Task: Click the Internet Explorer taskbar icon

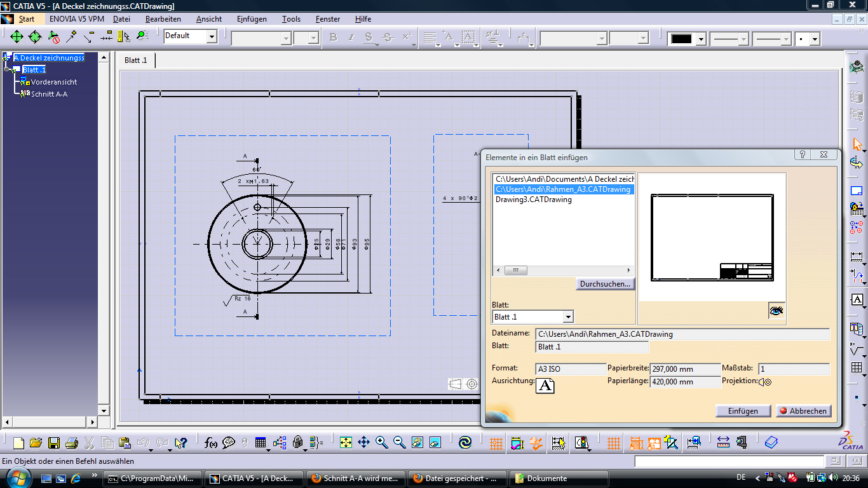Action: point(76,478)
